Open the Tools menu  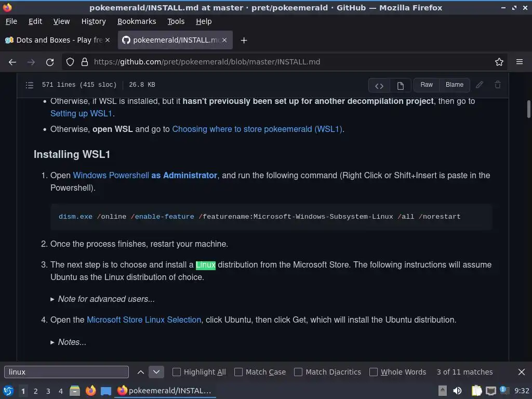point(176,21)
